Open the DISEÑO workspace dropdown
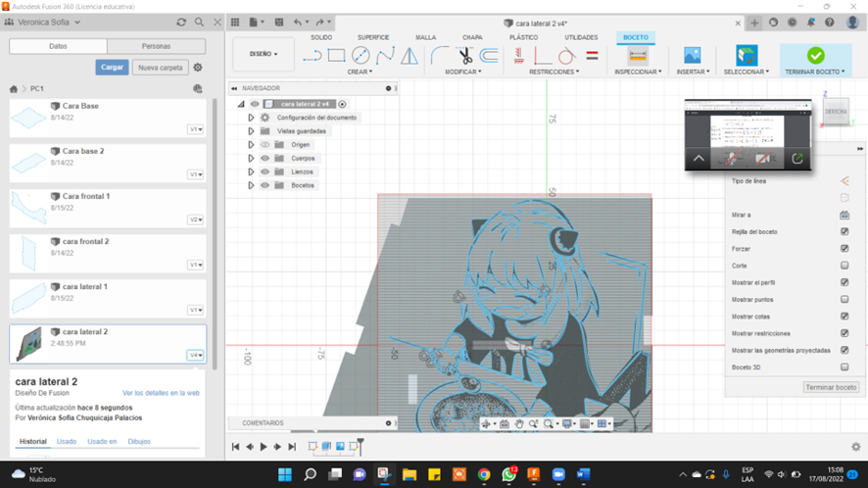The width and height of the screenshot is (868, 488). point(264,54)
